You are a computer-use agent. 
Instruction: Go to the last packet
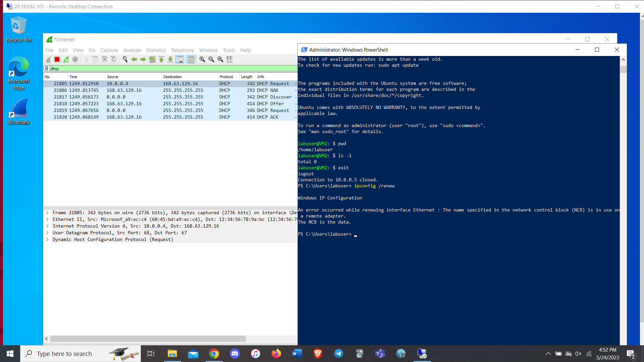click(170, 59)
